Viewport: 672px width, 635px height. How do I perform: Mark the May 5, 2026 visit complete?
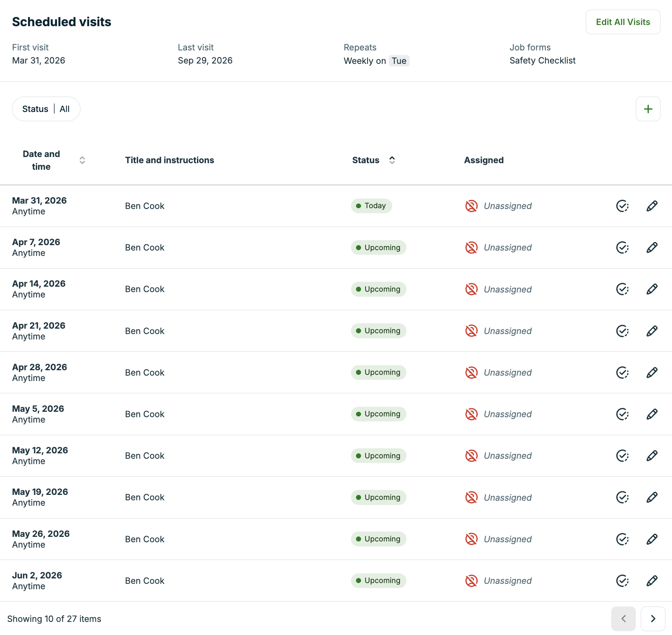coord(622,414)
